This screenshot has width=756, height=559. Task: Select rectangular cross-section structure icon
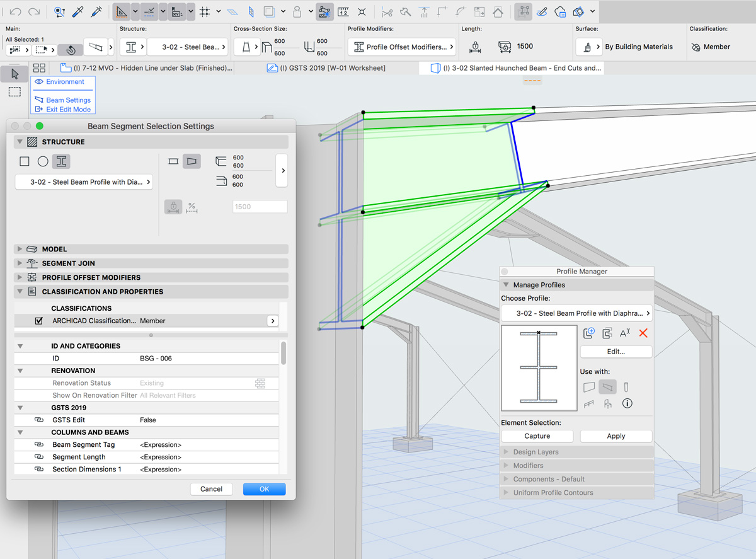click(25, 161)
